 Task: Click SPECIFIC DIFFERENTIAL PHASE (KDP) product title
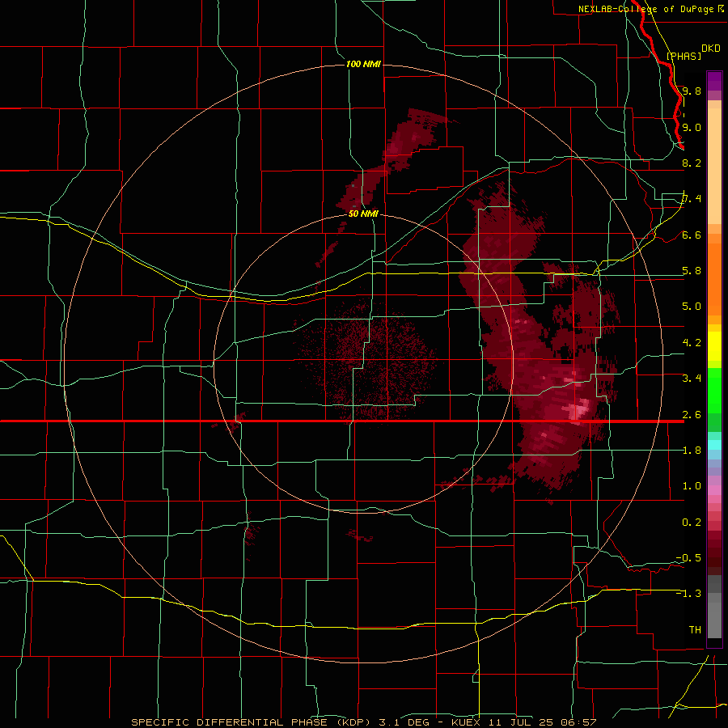(251, 722)
